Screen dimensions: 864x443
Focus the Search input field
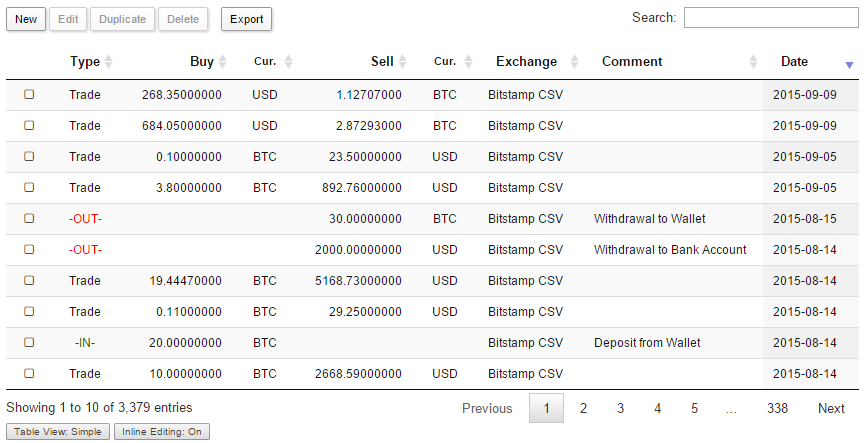click(768, 18)
